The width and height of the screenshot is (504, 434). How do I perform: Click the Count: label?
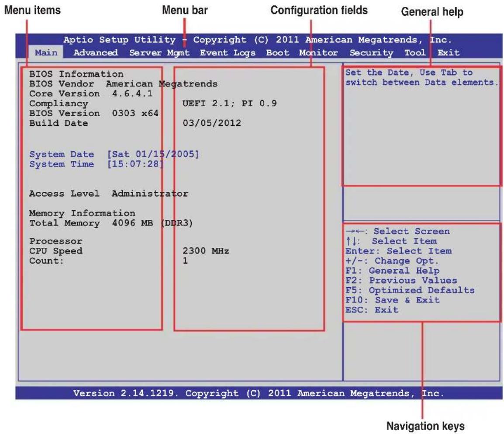click(x=47, y=261)
